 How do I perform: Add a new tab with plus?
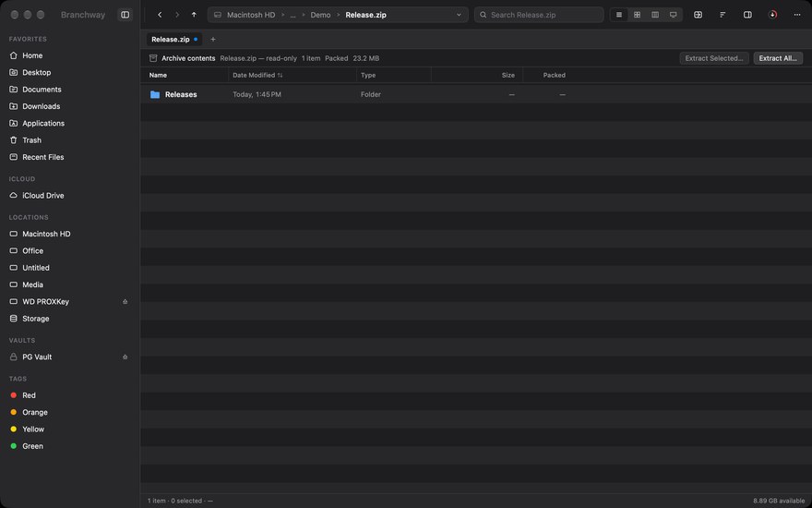[213, 40]
